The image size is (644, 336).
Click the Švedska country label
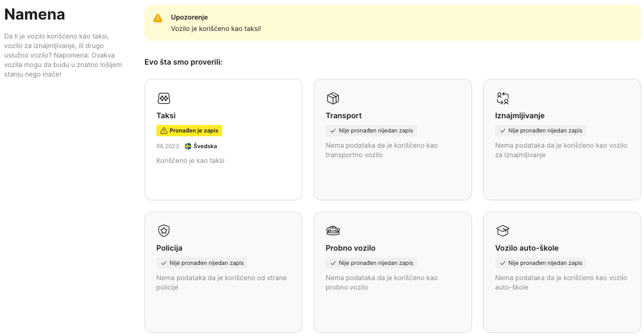(205, 146)
